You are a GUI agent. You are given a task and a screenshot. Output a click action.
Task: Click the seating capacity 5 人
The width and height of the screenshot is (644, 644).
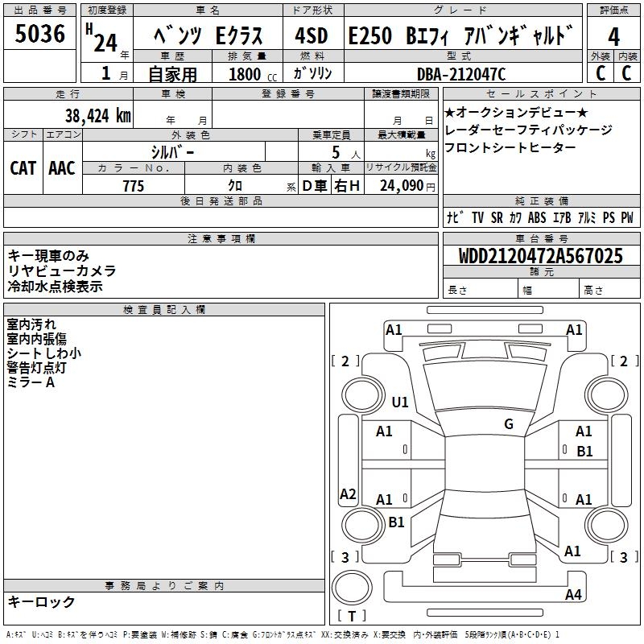346,153
